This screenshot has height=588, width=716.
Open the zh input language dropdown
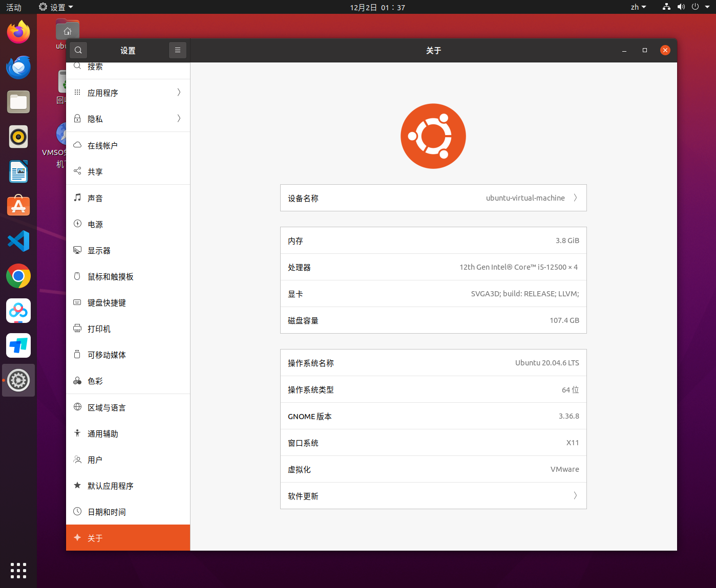638,7
